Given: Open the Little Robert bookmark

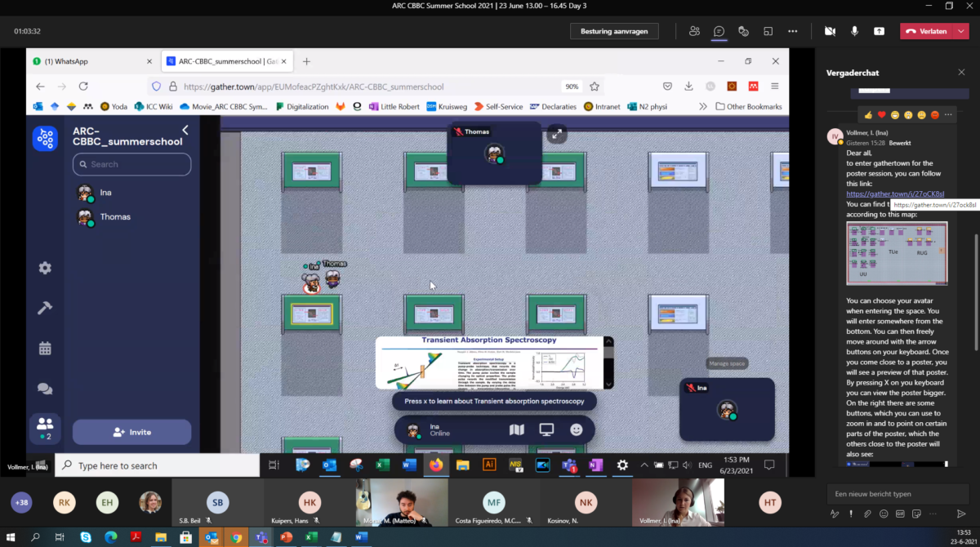Looking at the screenshot, I should [x=394, y=106].
